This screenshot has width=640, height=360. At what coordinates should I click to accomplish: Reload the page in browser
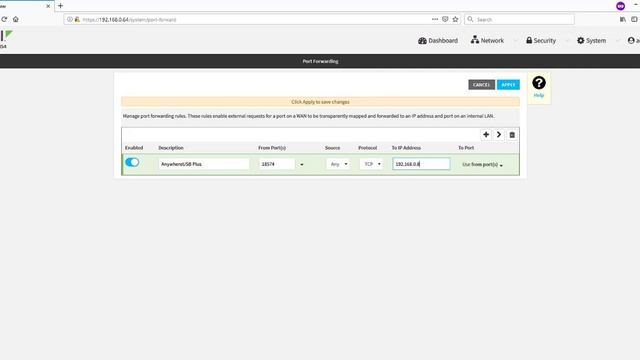click(4, 19)
